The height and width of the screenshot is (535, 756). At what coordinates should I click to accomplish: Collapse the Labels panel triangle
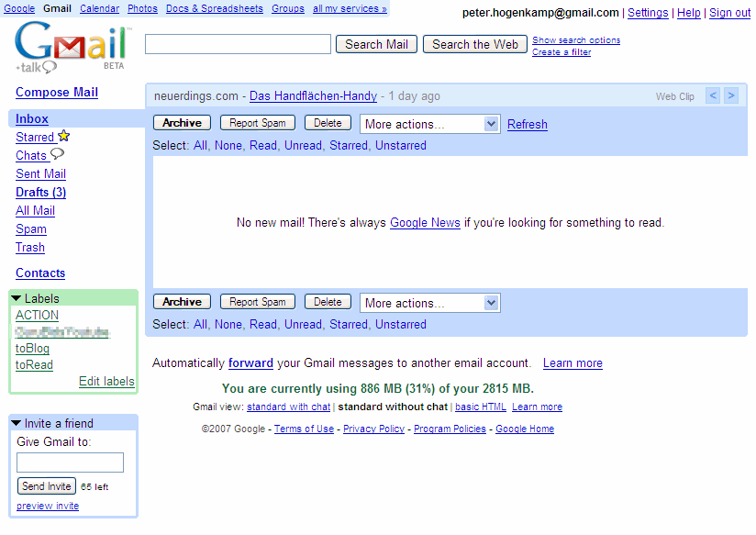17,298
